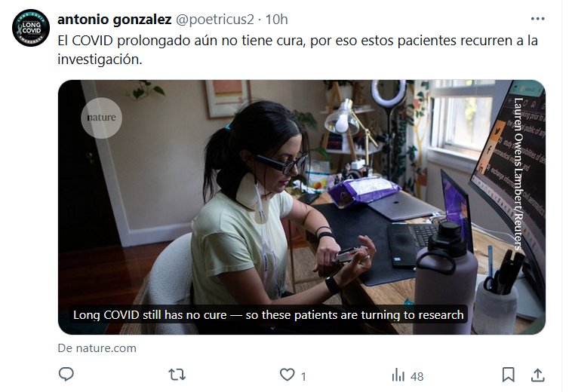Like the post with the heart icon
The image size is (569, 392).
(287, 374)
